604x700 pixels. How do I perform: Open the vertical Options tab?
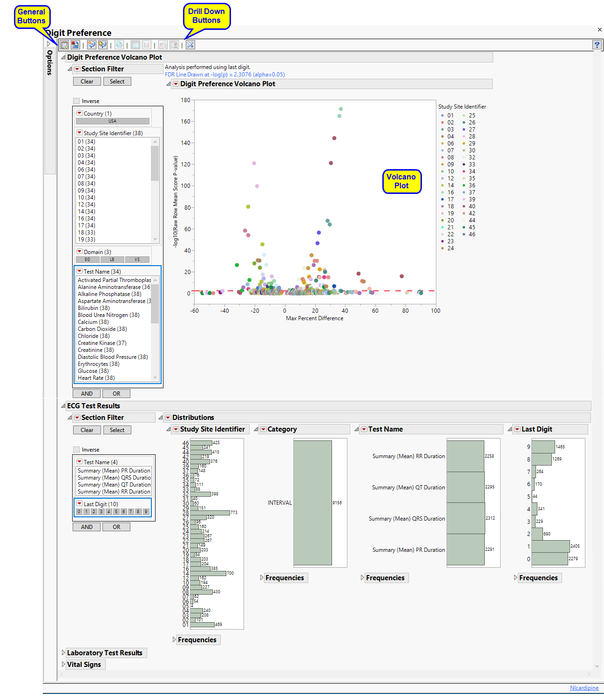point(49,63)
